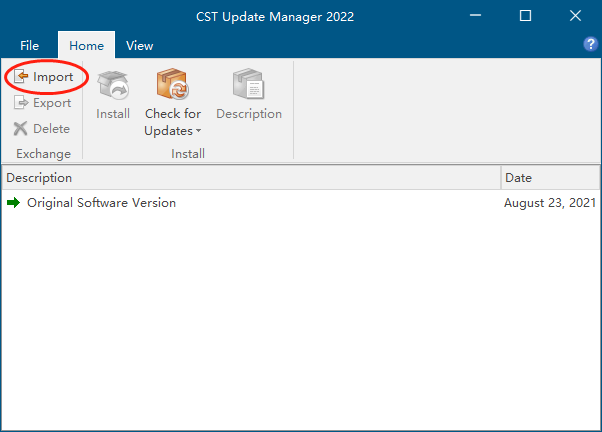
Task: Sort by the Description column header
Action: tap(251, 178)
